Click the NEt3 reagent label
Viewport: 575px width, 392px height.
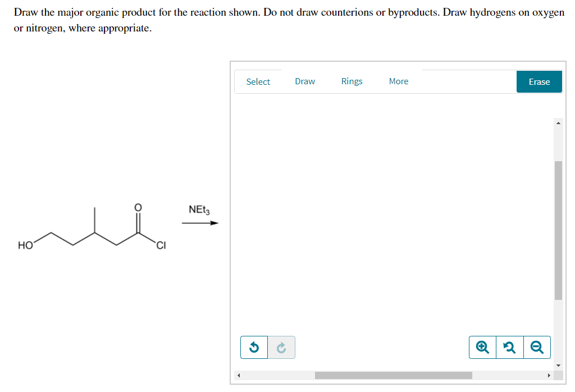[x=199, y=209]
